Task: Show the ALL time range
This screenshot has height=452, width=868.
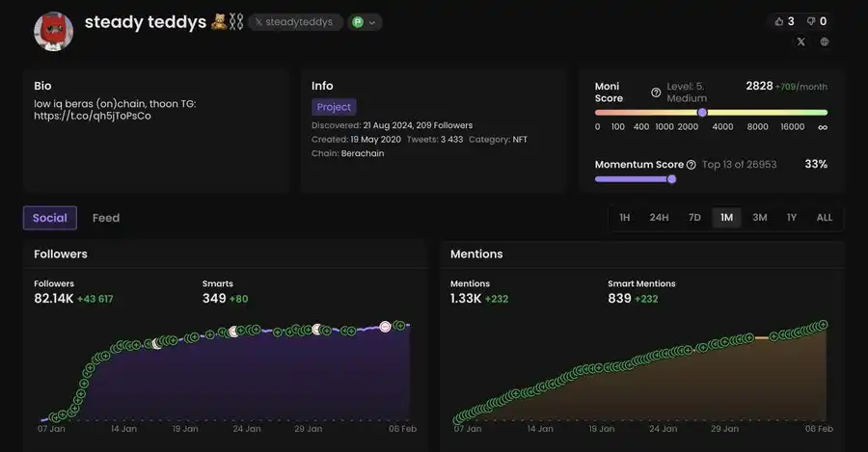Action: click(x=825, y=218)
